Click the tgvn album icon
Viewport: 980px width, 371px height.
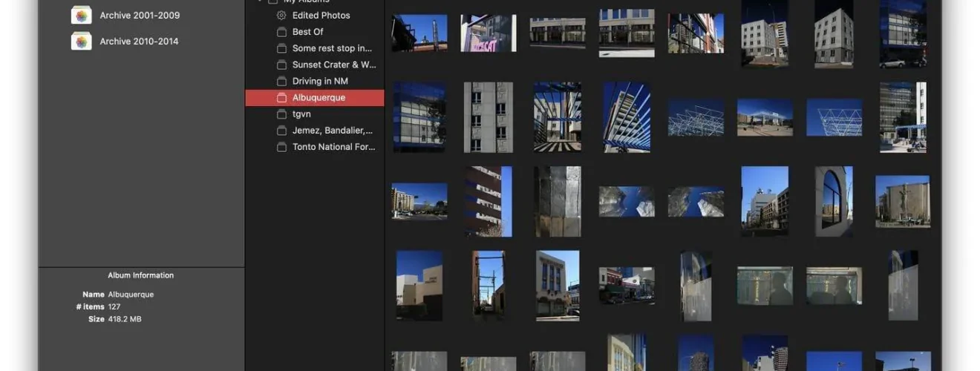(281, 114)
